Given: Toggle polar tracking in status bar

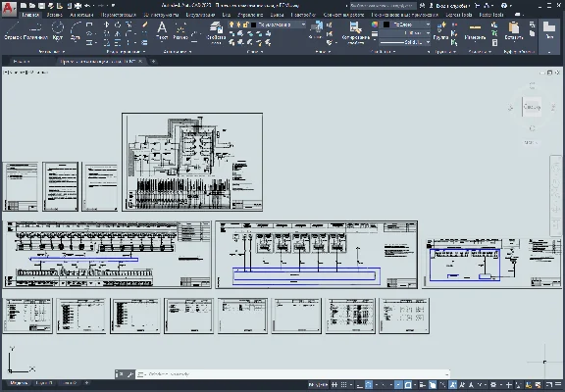Looking at the screenshot, I should click(369, 385).
